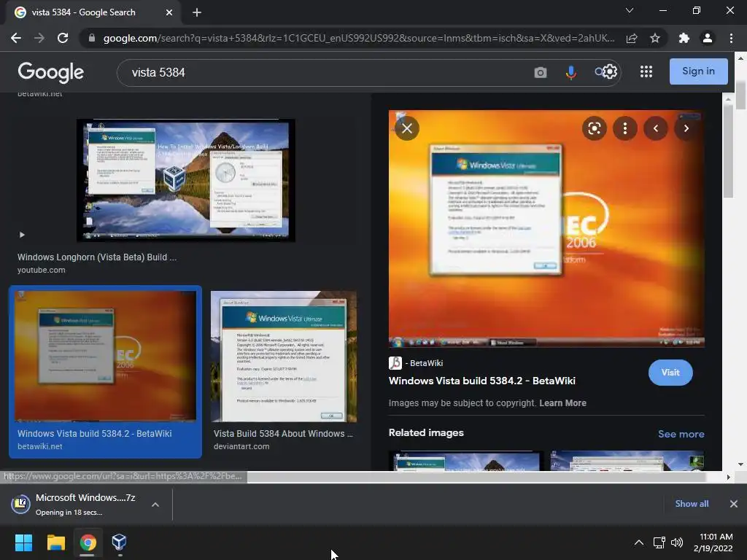Show the next image in preview
Image resolution: width=747 pixels, height=560 pixels.
coord(686,128)
